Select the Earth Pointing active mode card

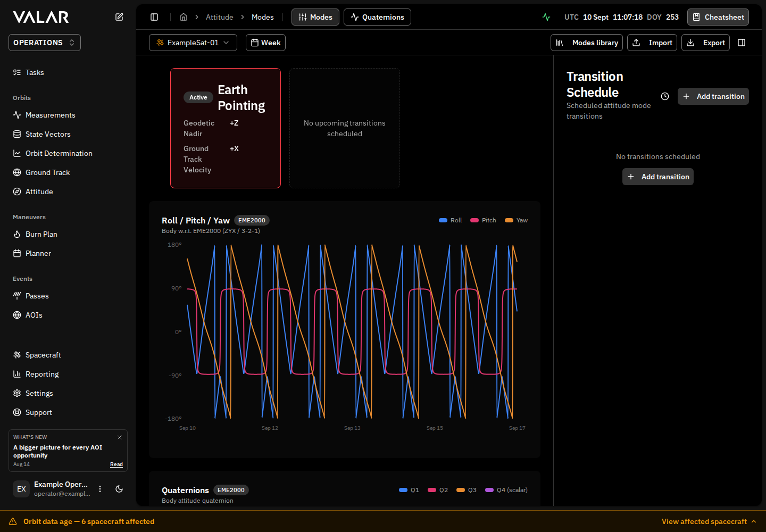[x=226, y=128]
